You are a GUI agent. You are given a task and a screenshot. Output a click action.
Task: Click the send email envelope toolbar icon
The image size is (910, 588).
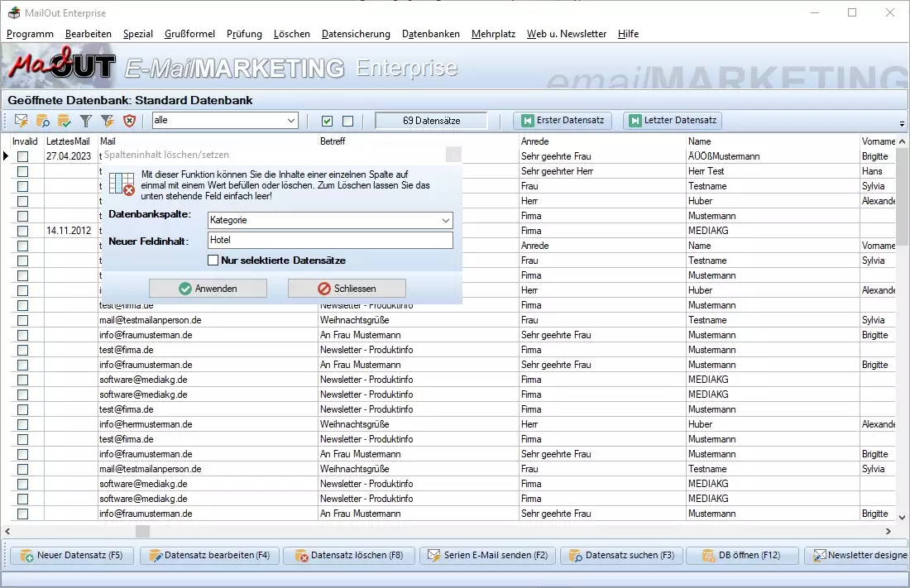pyautogui.click(x=22, y=121)
